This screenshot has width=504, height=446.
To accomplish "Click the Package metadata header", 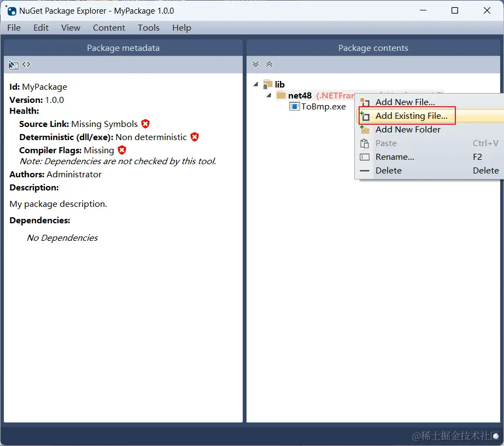I will (123, 48).
